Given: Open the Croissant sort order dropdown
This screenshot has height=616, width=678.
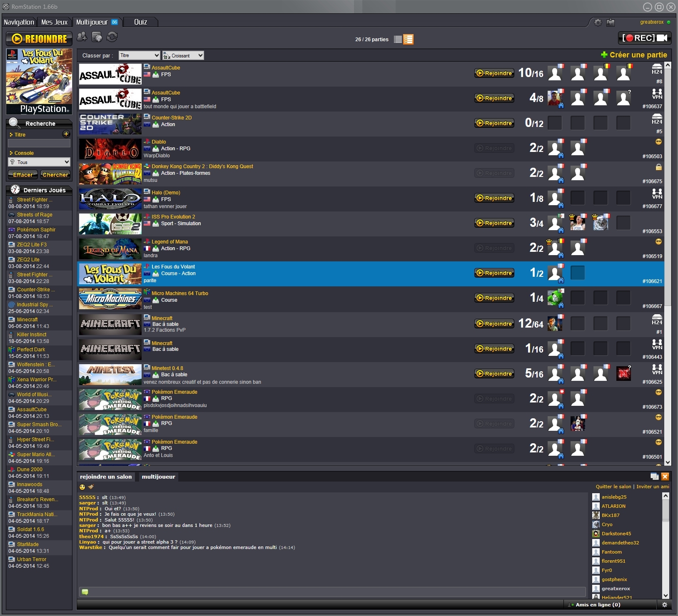Looking at the screenshot, I should pyautogui.click(x=183, y=55).
